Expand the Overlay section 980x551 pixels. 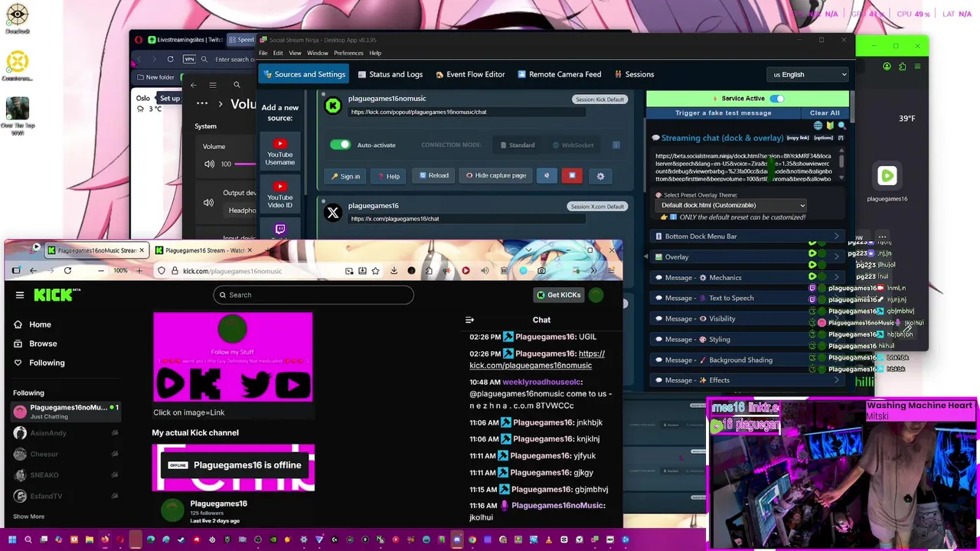click(x=747, y=257)
